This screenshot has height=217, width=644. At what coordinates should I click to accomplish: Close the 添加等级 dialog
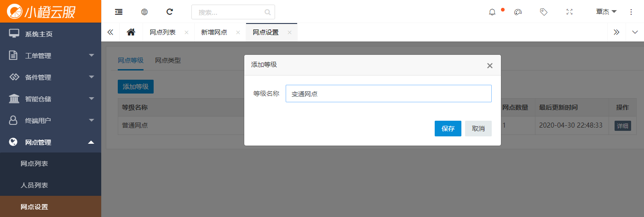(x=490, y=65)
